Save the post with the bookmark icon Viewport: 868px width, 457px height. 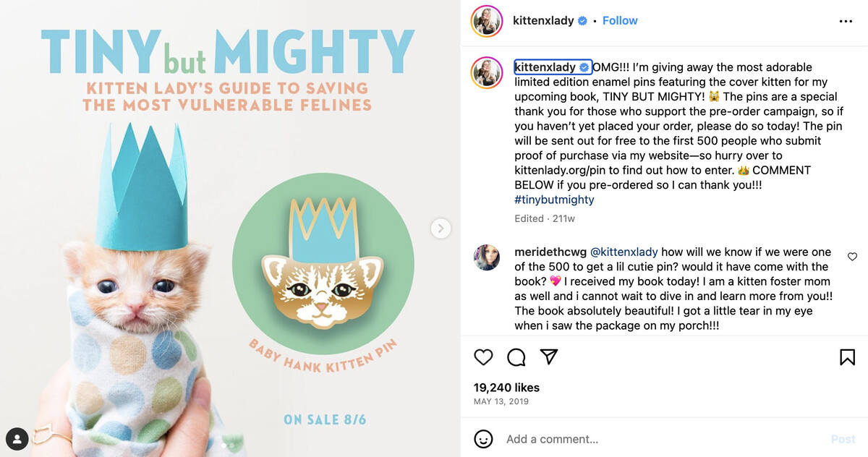pos(847,357)
